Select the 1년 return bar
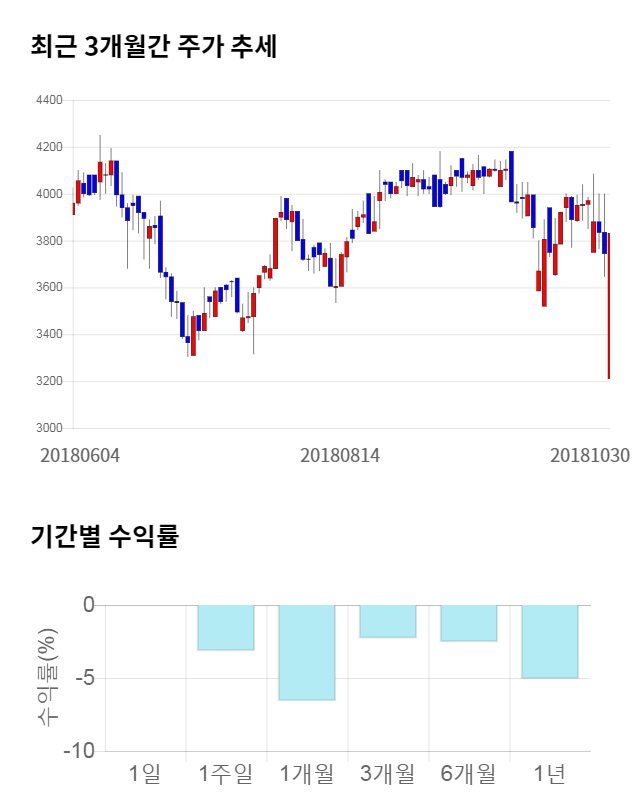640x810 pixels. point(550,641)
